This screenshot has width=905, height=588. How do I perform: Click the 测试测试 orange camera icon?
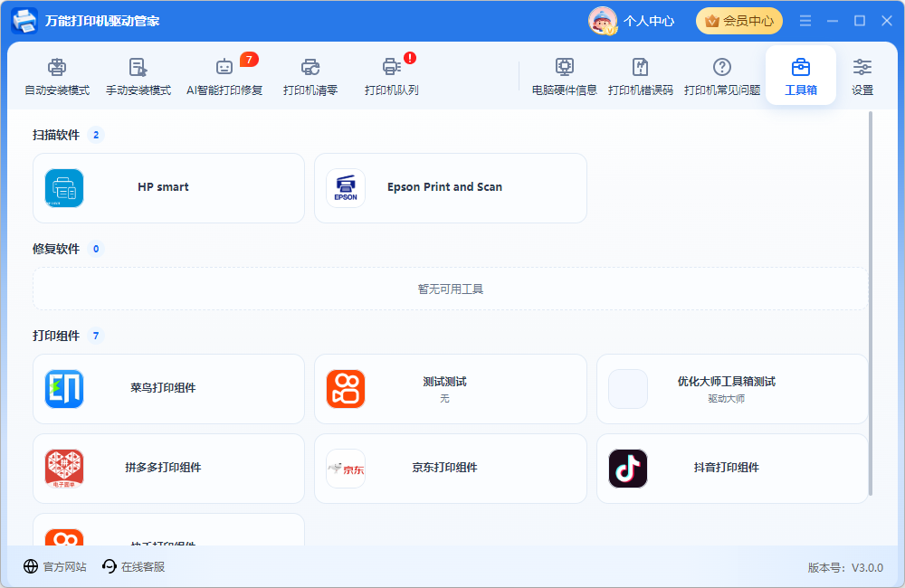(x=346, y=389)
